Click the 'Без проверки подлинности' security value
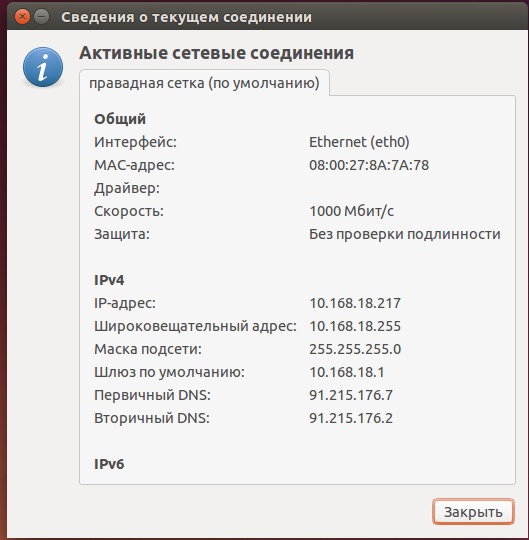Viewport: 529px width, 540px height. click(405, 234)
